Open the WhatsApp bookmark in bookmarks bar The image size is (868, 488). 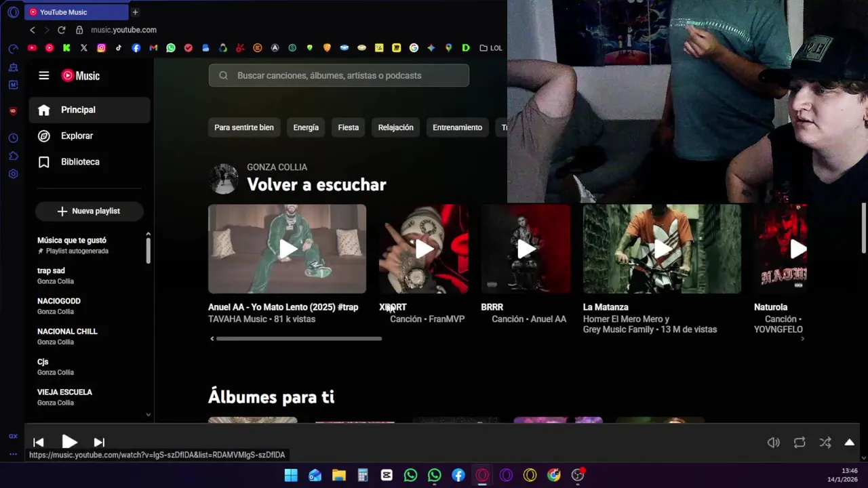point(171,48)
